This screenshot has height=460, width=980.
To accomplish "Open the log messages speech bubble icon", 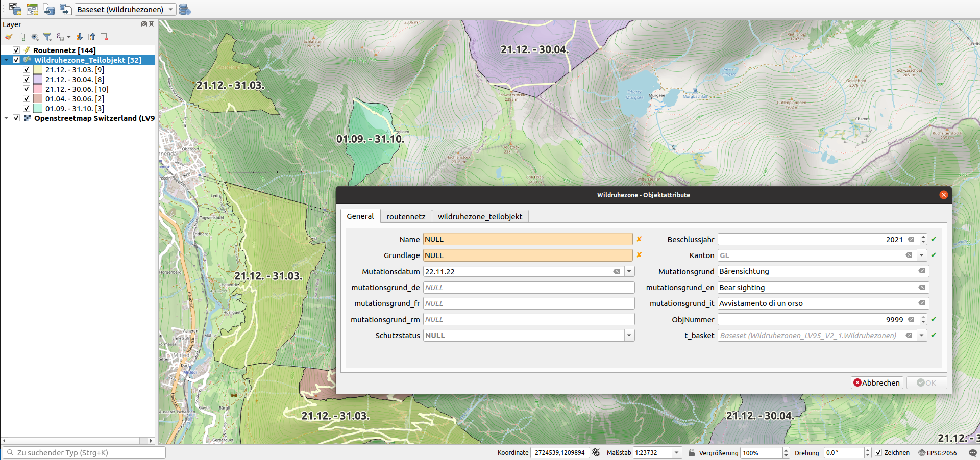I will pos(972,453).
